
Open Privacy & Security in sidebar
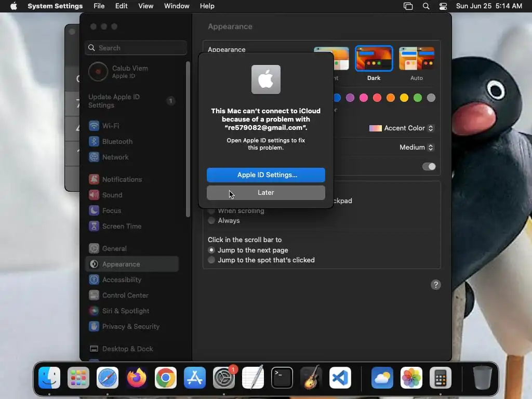(x=132, y=327)
